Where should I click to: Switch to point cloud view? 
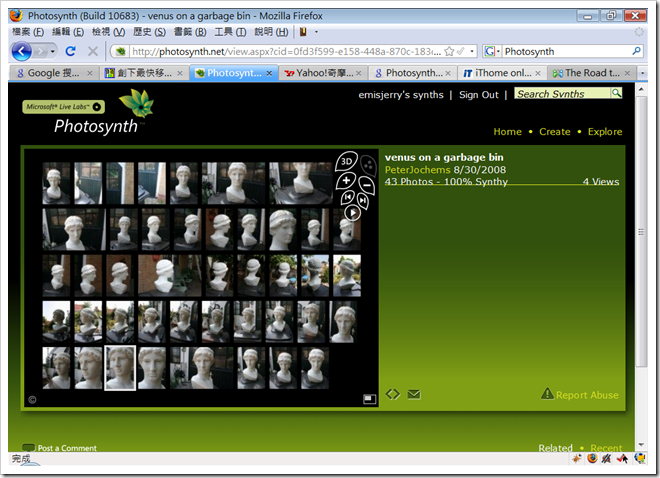pos(368,165)
